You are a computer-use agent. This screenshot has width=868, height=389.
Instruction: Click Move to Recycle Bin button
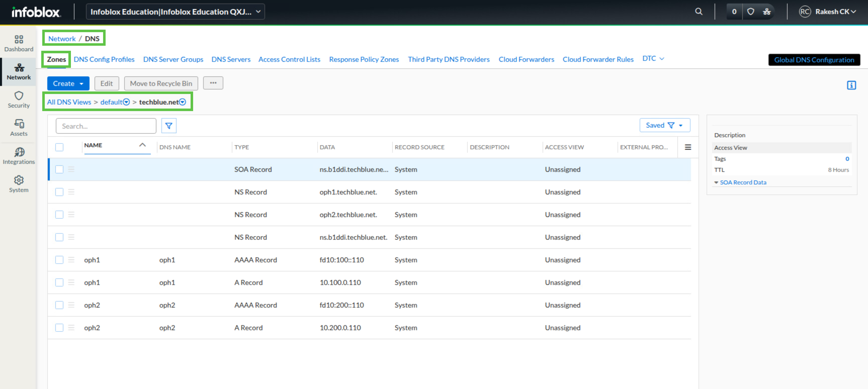pyautogui.click(x=161, y=83)
